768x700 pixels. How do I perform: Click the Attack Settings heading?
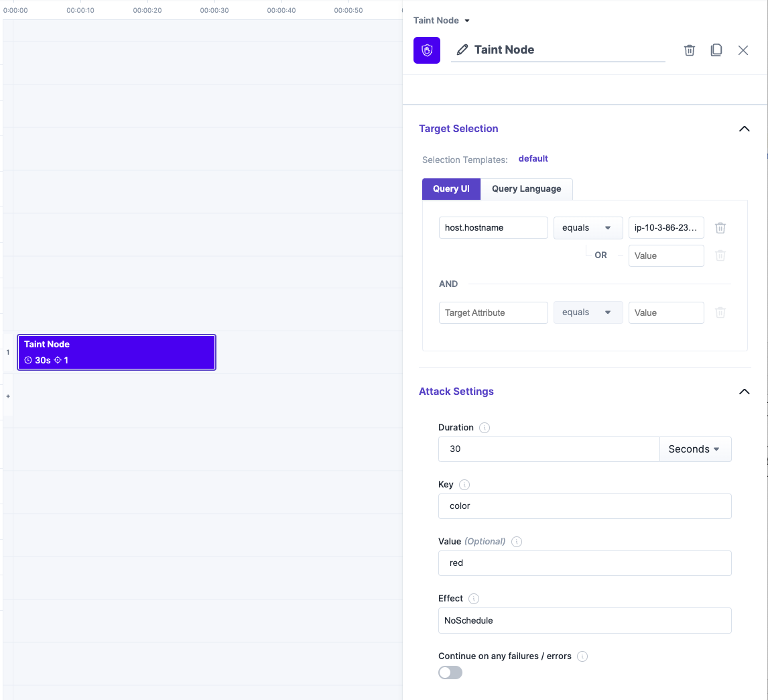(x=456, y=392)
